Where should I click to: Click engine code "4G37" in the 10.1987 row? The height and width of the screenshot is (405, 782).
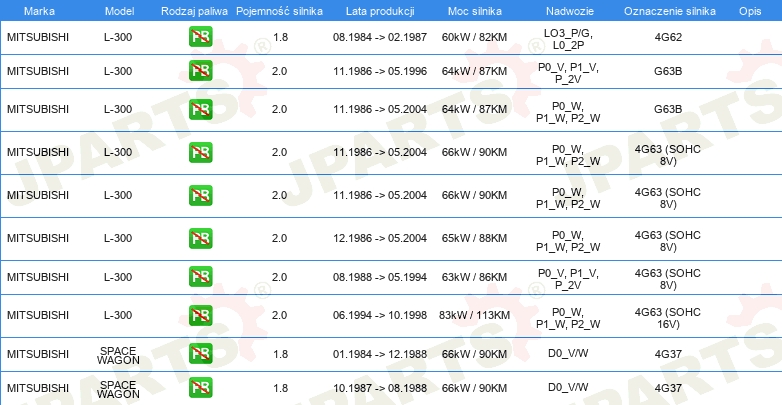point(668,388)
